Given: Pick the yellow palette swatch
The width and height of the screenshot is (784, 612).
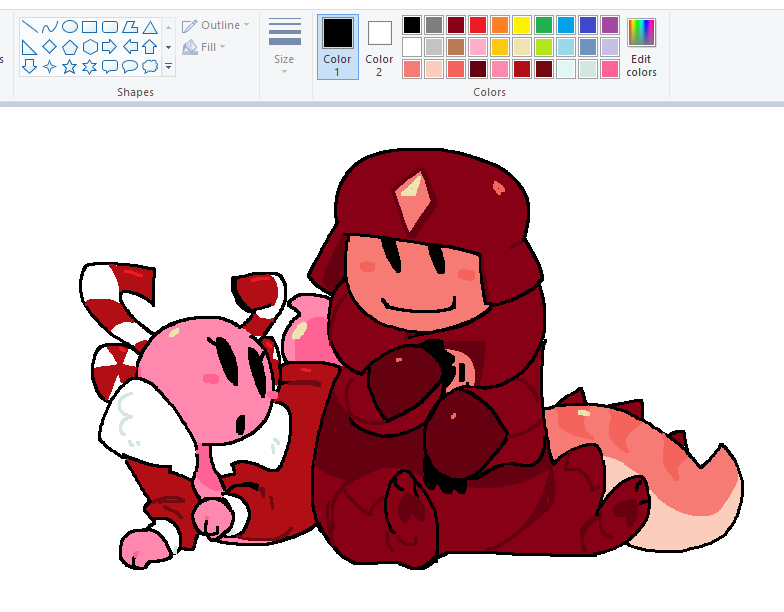Looking at the screenshot, I should click(522, 25).
